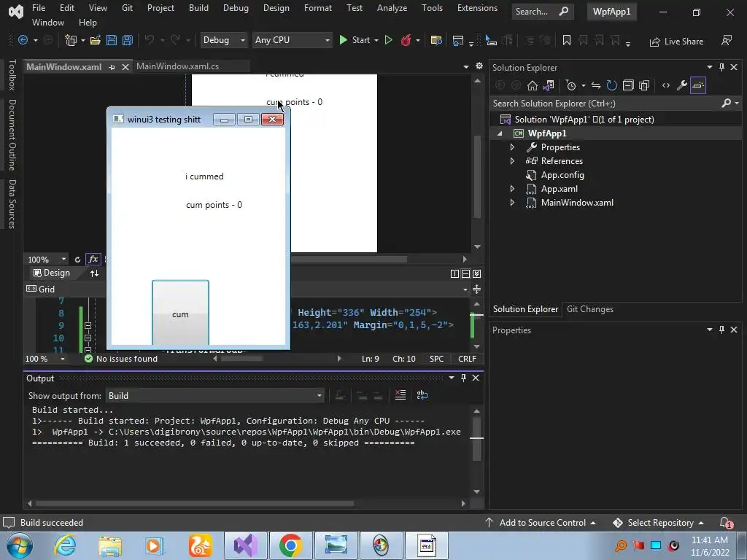Click the Feedback icon beside Live Share
The width and height of the screenshot is (747, 560).
(726, 41)
